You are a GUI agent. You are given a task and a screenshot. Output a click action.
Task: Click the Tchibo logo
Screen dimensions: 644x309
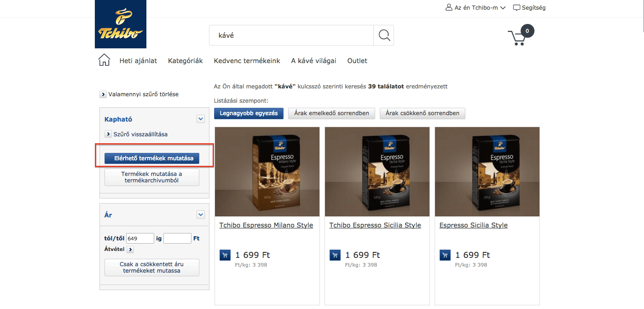tap(121, 24)
